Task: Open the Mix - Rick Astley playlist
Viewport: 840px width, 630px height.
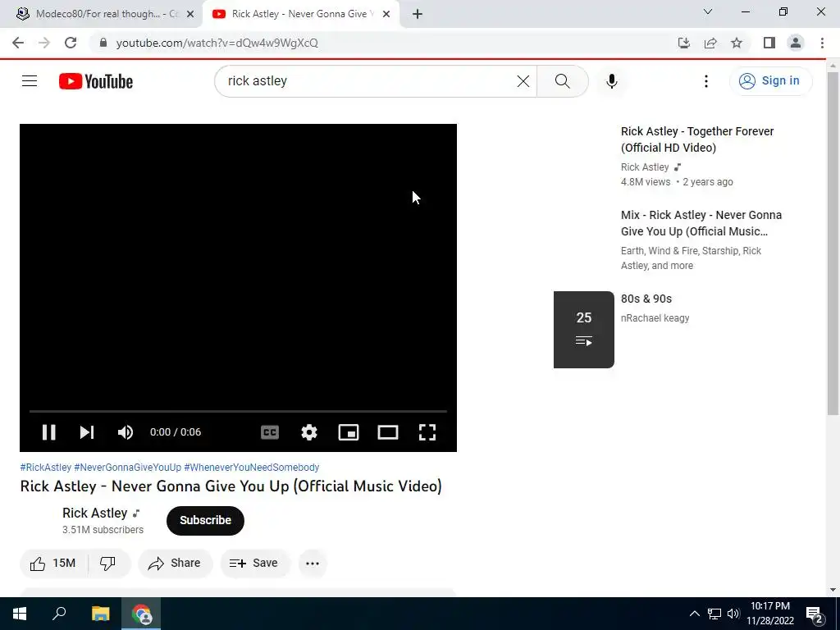Action: pyautogui.click(x=701, y=223)
